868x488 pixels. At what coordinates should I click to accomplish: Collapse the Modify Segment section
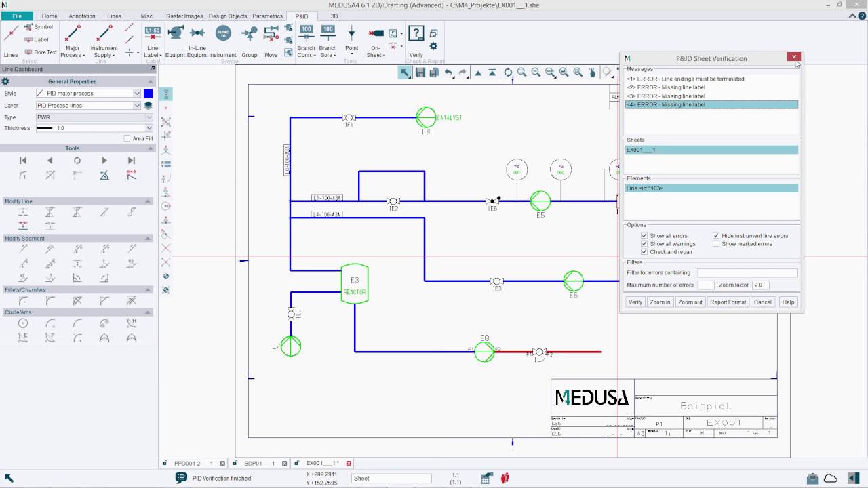(x=149, y=239)
